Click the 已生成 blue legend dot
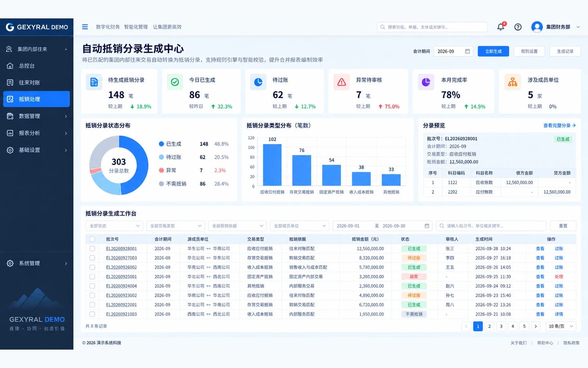This screenshot has width=588, height=368. click(x=161, y=144)
